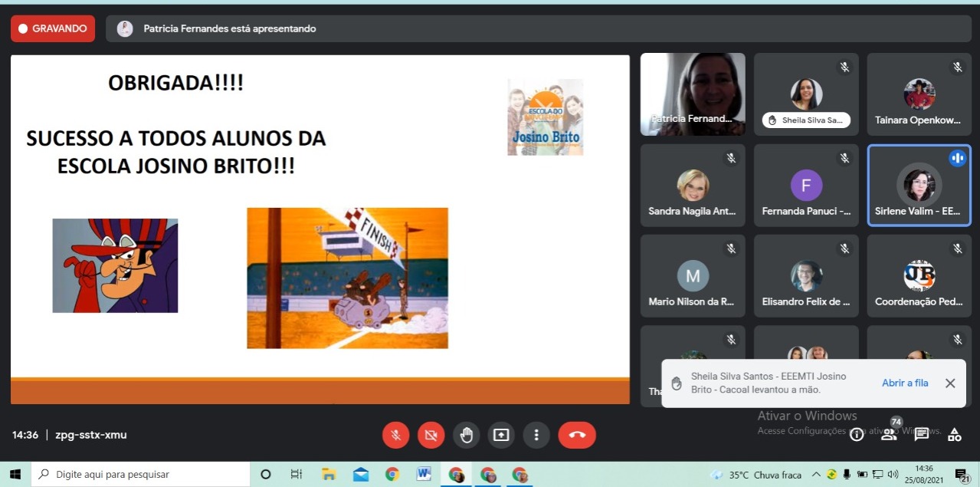980x487 pixels.
Task: Show participants list with 74 badge
Action: [889, 433]
